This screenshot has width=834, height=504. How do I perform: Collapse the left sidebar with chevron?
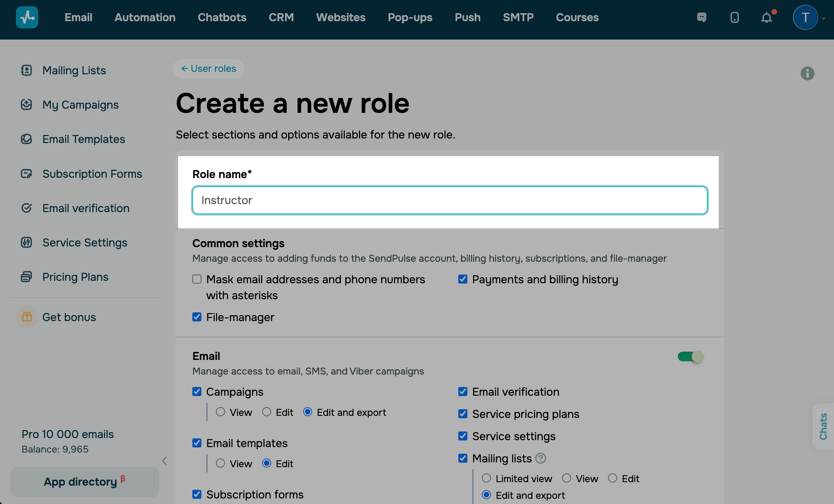[x=165, y=461]
